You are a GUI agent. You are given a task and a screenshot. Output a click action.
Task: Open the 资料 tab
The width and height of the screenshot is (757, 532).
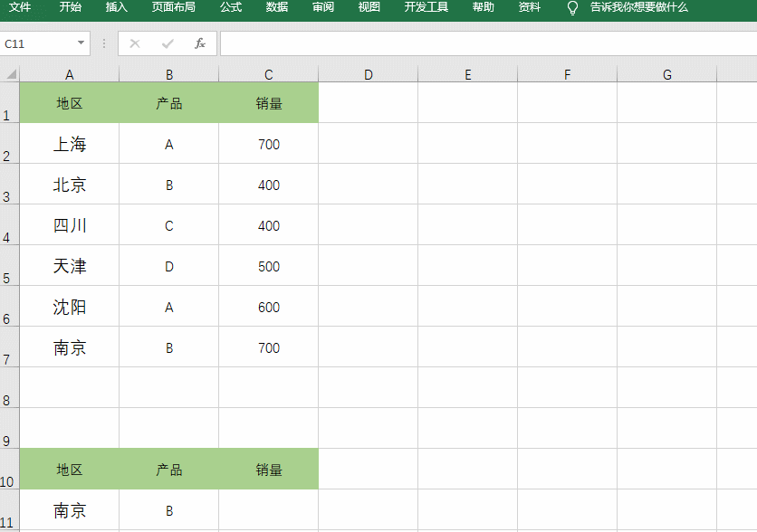[529, 8]
